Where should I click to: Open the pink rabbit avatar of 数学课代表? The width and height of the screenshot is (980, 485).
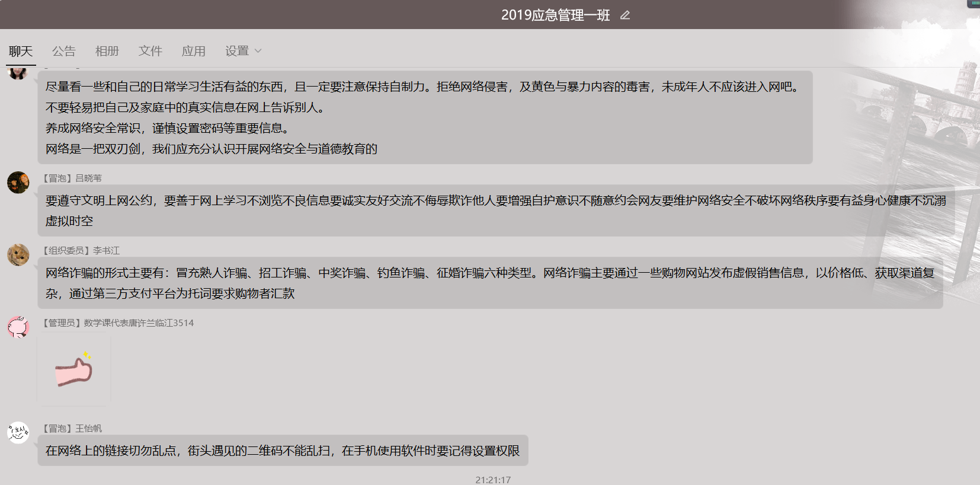coord(18,327)
